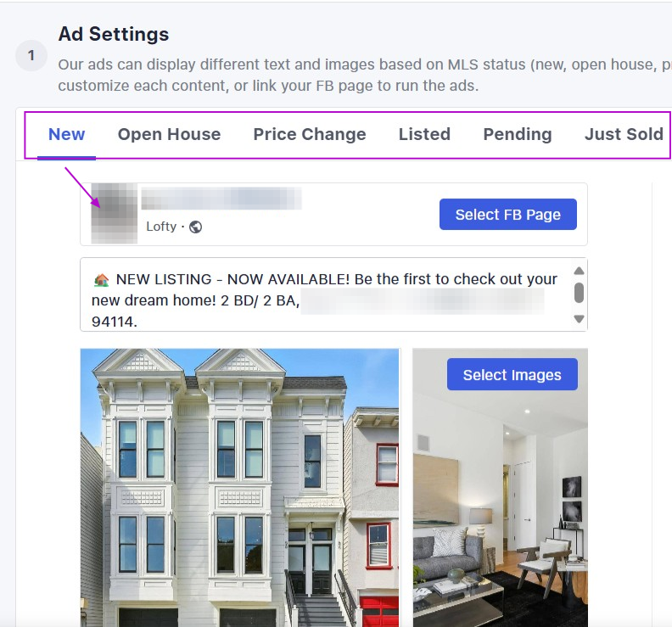Click the ad text scrollbar up arrow
Screen dimensions: 672x627
coord(579,271)
